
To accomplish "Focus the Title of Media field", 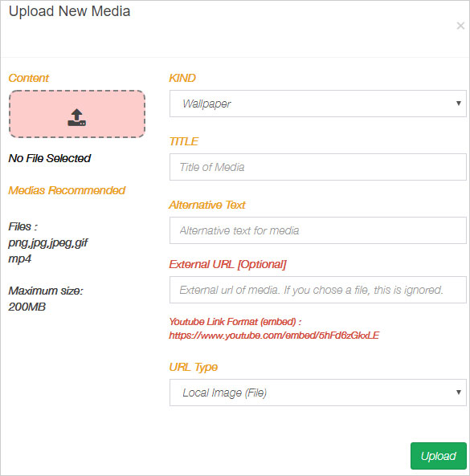I will coord(318,167).
